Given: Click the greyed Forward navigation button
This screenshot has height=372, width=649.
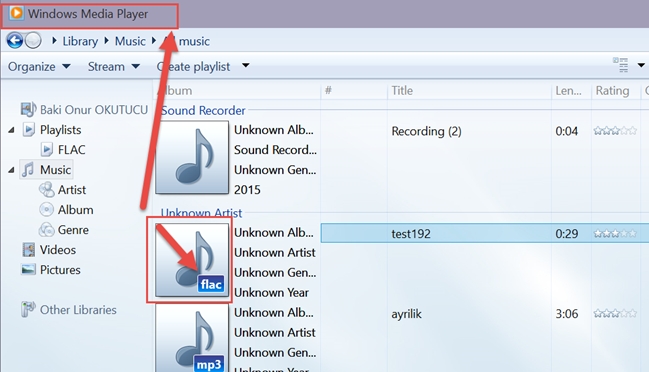Looking at the screenshot, I should click(33, 41).
